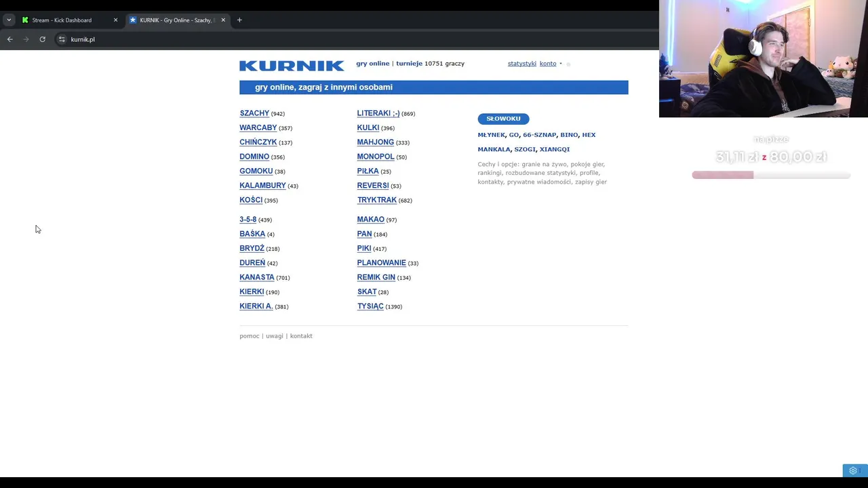The image size is (868, 488).
Task: Open the BINO game link
Action: click(570, 135)
